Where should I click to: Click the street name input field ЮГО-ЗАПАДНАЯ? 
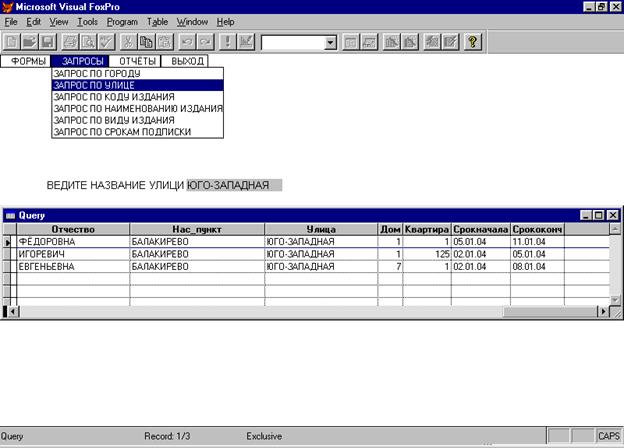click(x=235, y=185)
